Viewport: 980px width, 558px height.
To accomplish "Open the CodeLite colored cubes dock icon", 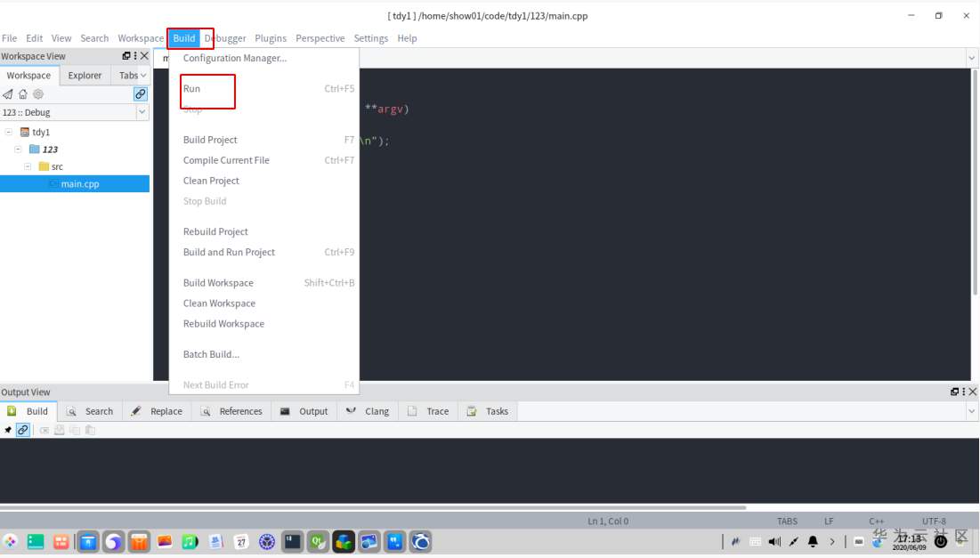I will click(x=344, y=541).
